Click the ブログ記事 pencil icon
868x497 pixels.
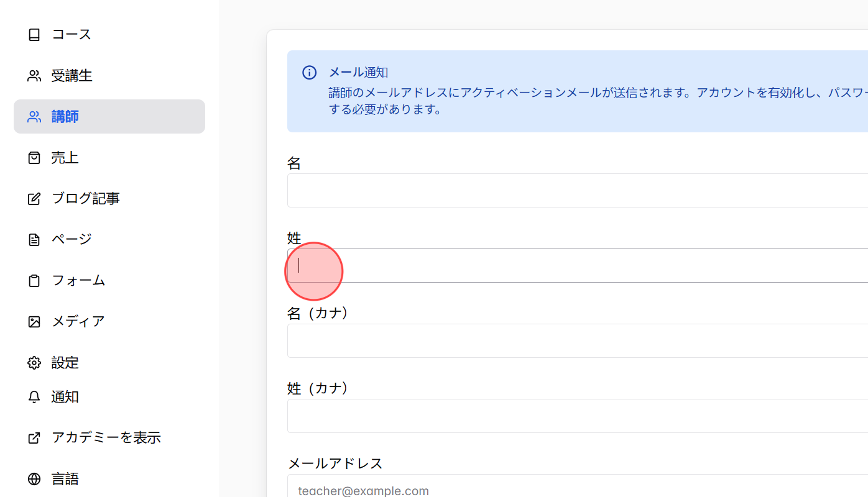pyautogui.click(x=34, y=198)
